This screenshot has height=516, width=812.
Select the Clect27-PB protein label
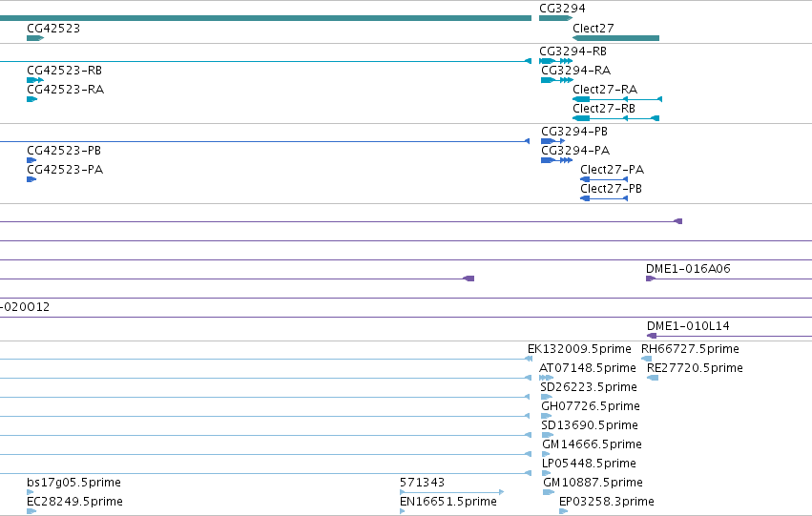click(x=611, y=189)
